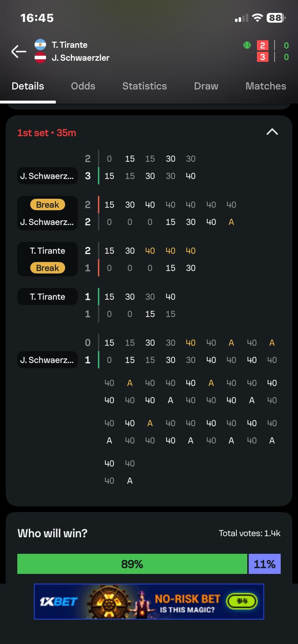Tap the J. Schwaerzler player name in header
Viewport: 298px width, 644px height.
click(x=81, y=58)
